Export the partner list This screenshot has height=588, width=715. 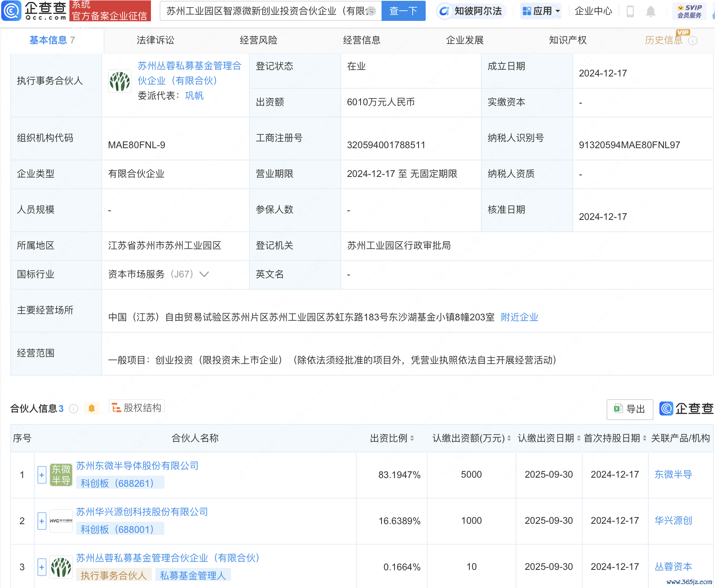(x=629, y=409)
